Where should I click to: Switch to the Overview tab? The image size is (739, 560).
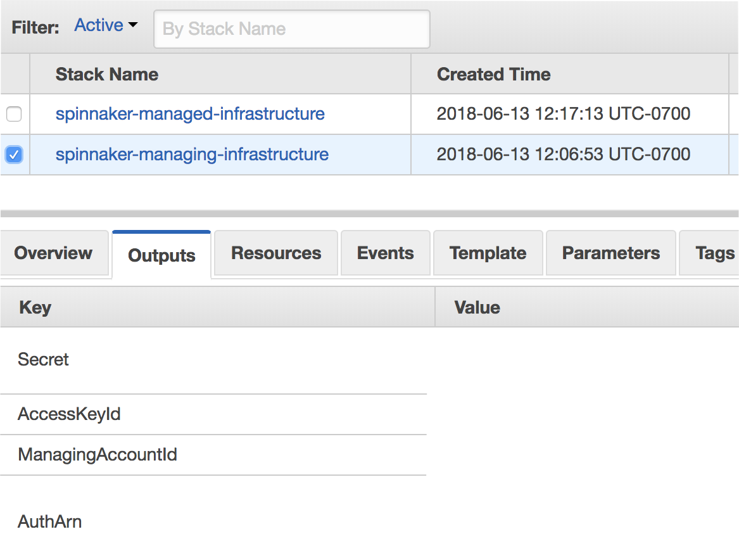(x=53, y=253)
